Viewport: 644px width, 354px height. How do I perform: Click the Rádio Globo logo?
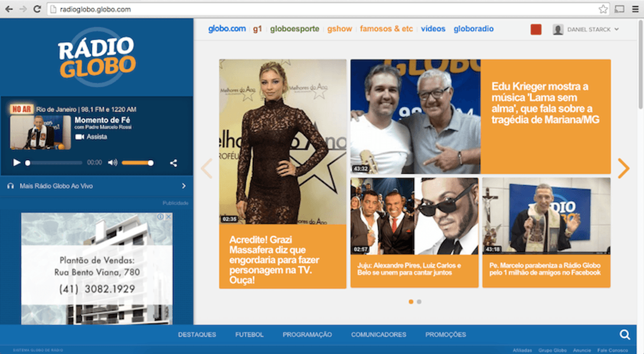[x=97, y=57]
